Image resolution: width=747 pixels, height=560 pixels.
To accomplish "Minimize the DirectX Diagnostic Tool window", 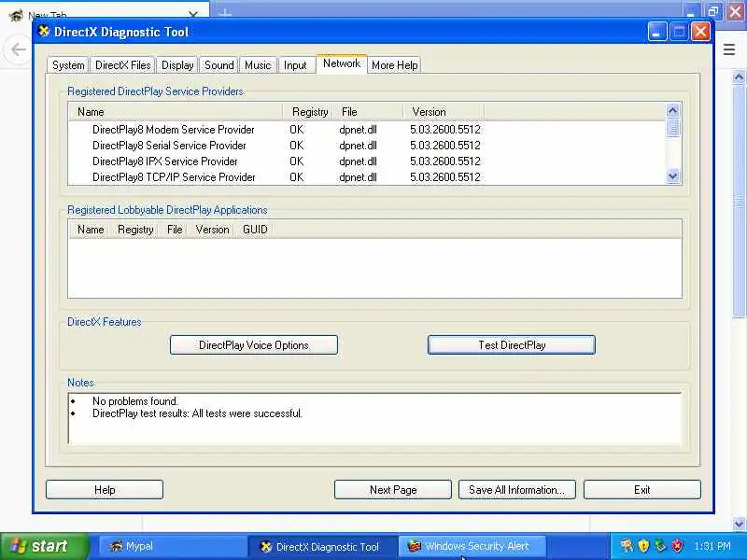I will (657, 32).
